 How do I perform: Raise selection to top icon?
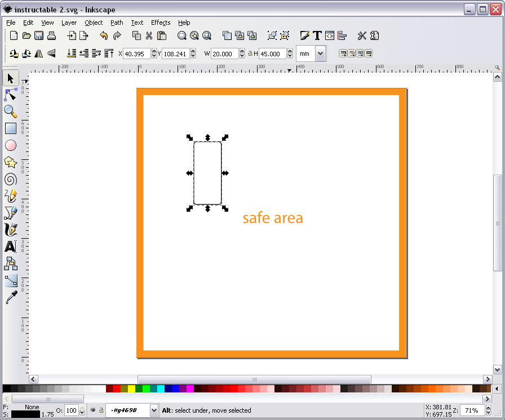tap(109, 53)
